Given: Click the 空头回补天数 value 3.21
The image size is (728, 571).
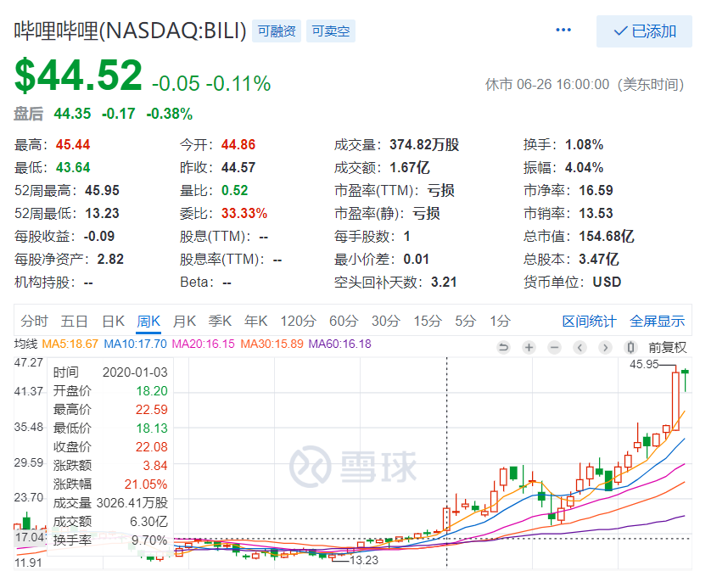Looking at the screenshot, I should [444, 283].
